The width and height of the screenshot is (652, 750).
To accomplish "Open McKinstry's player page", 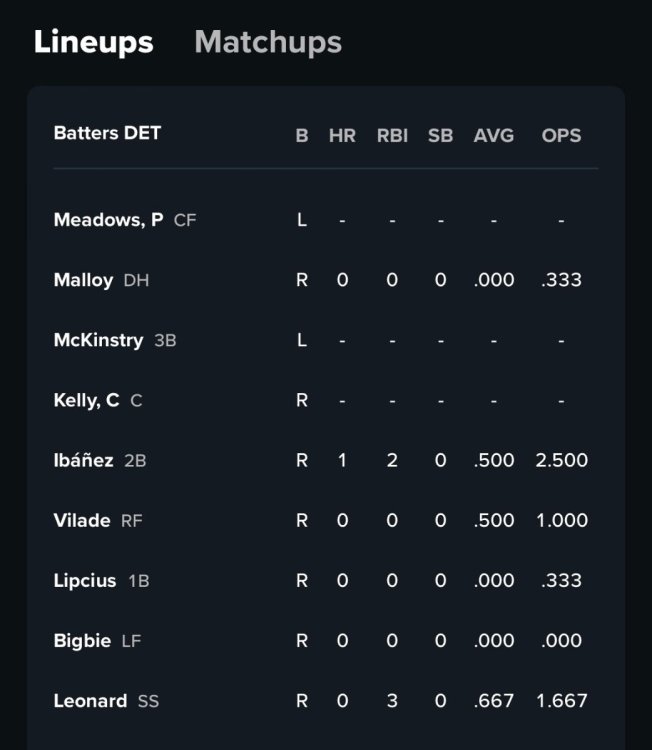I will click(98, 340).
